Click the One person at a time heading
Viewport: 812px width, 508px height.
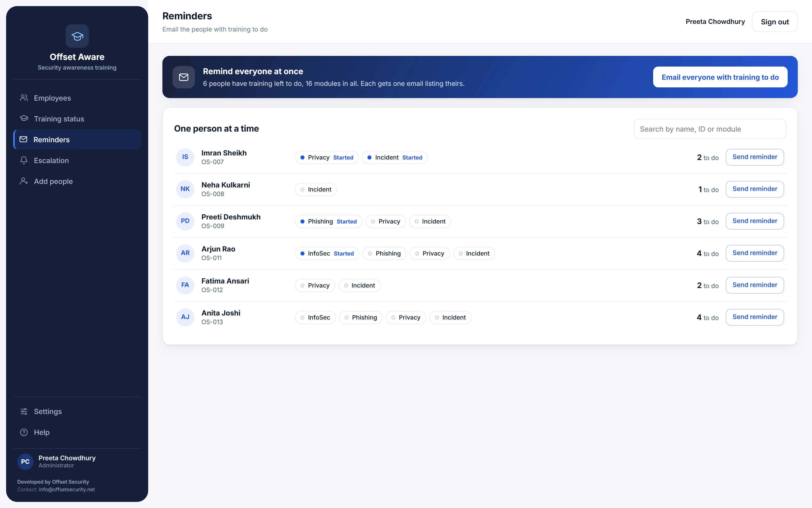click(x=216, y=128)
